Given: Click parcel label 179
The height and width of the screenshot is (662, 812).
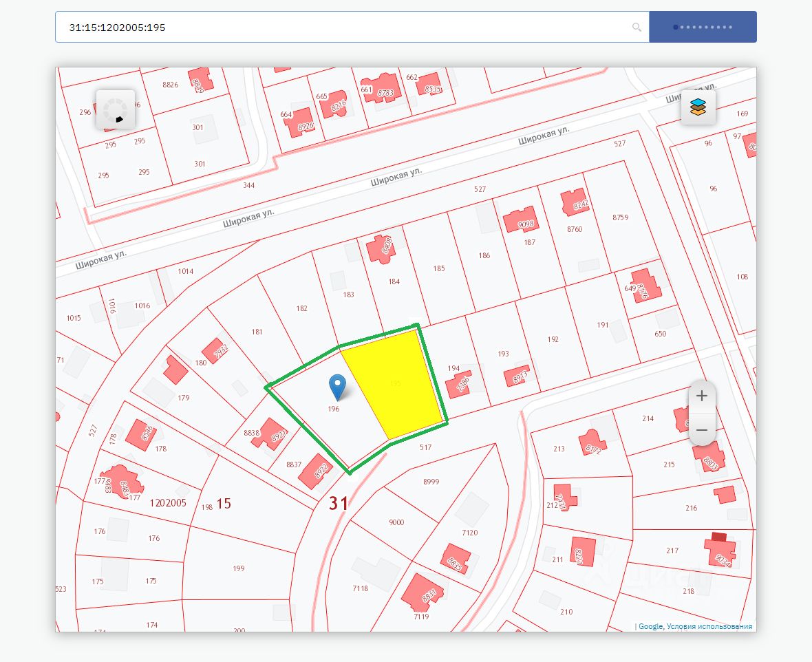Looking at the screenshot, I should (x=184, y=398).
